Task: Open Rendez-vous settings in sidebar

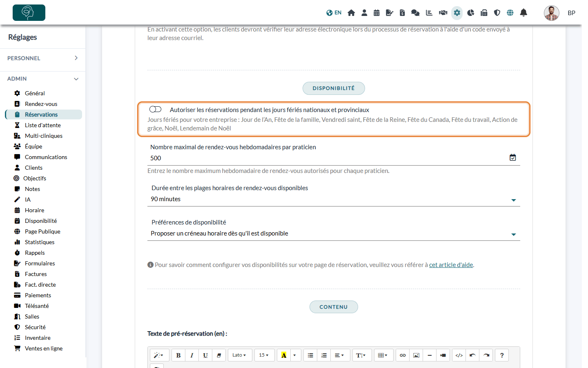Action: point(41,104)
